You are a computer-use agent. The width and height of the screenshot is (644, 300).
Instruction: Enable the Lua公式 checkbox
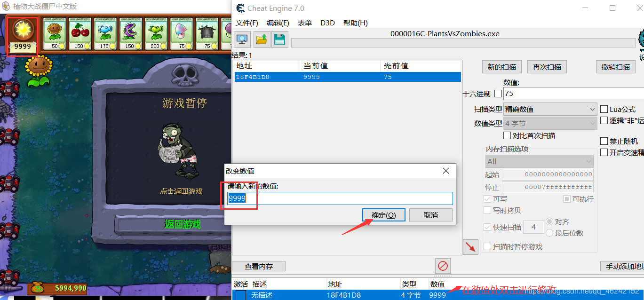604,109
